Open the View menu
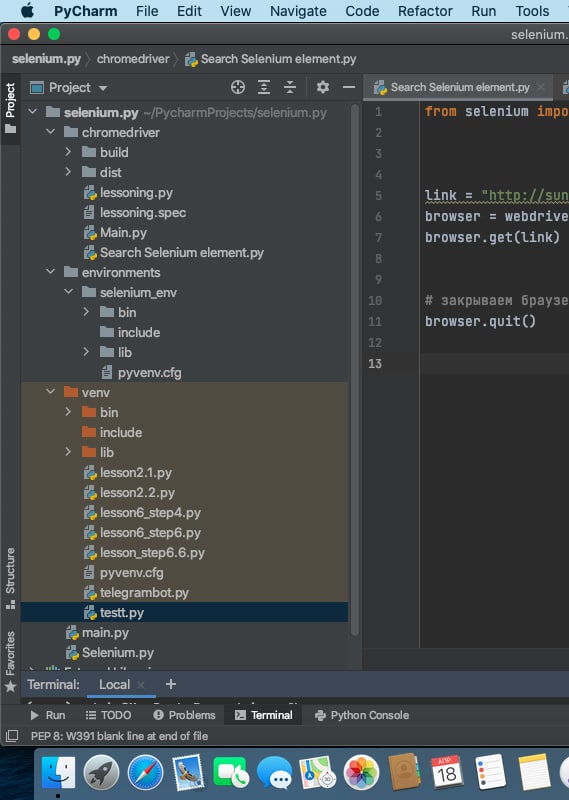 (236, 11)
